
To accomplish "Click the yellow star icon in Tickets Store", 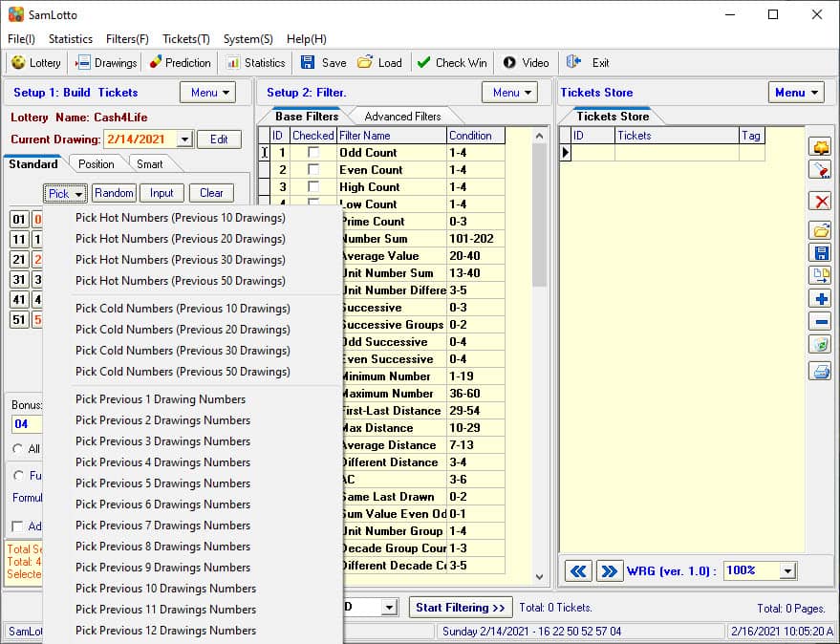I will tap(820, 147).
